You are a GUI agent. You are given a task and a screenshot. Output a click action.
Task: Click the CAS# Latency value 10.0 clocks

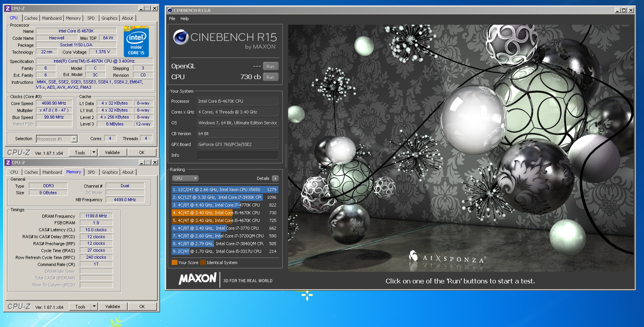pyautogui.click(x=96, y=230)
